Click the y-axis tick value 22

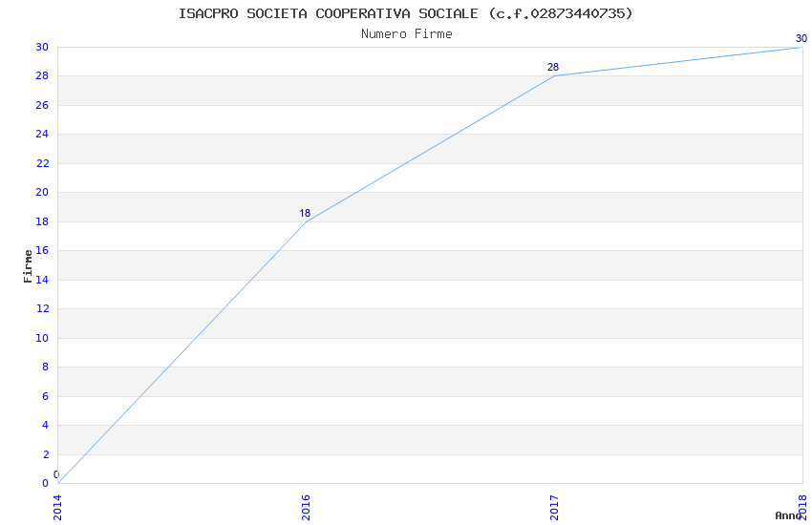42,163
